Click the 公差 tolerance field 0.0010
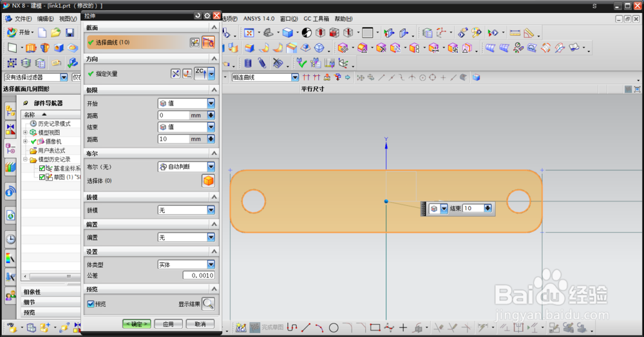The height and width of the screenshot is (337, 644). tap(199, 275)
